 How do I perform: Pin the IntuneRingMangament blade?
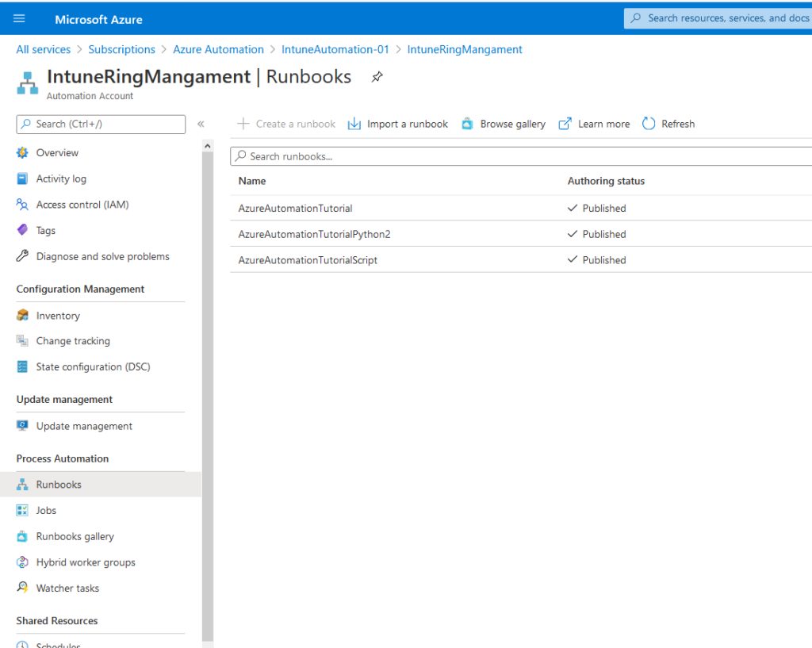click(377, 77)
